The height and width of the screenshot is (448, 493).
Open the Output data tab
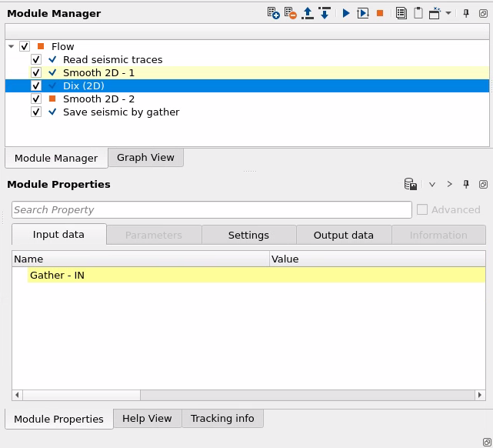coord(343,236)
